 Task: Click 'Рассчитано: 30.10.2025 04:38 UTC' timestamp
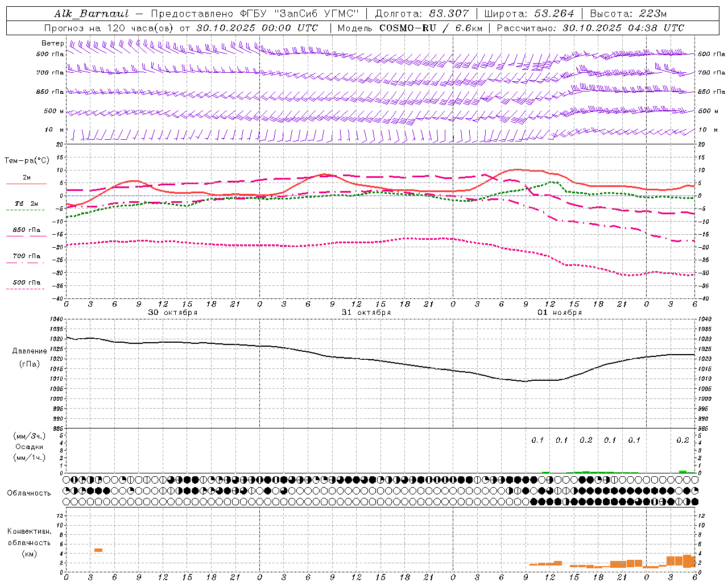590,28
